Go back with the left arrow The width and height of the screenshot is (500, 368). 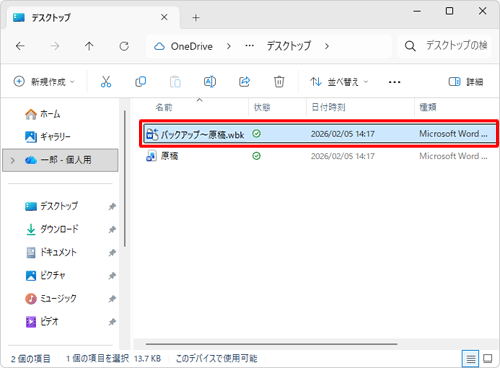pos(20,46)
